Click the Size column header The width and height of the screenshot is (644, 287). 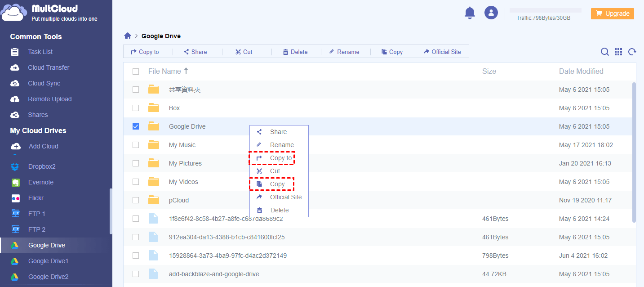(489, 71)
